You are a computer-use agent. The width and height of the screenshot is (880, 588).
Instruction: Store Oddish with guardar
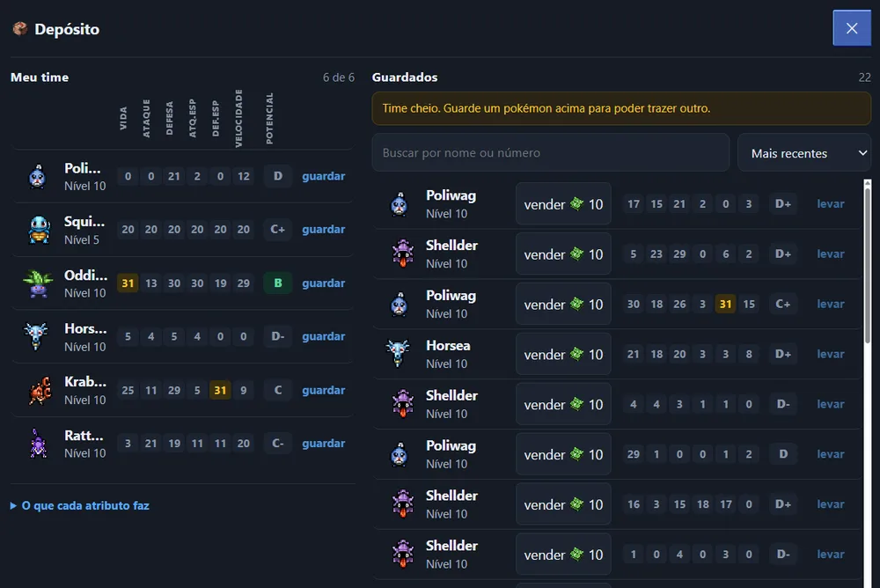coord(323,283)
